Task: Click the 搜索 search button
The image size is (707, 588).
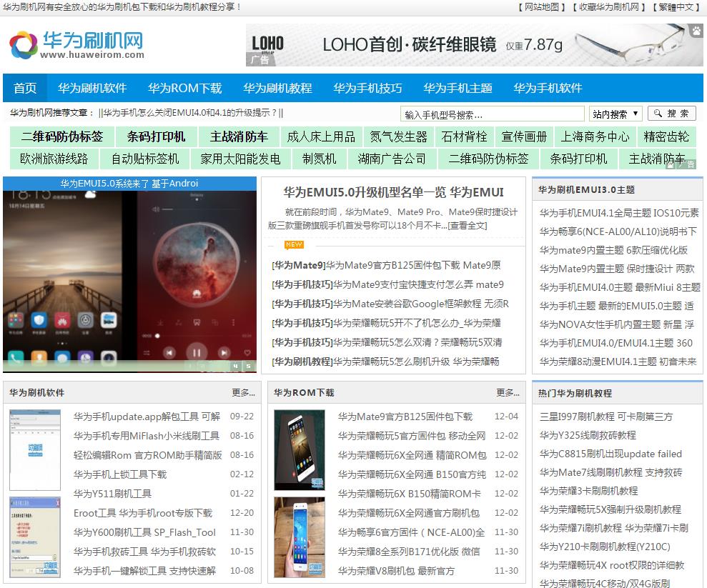Action: point(671,114)
